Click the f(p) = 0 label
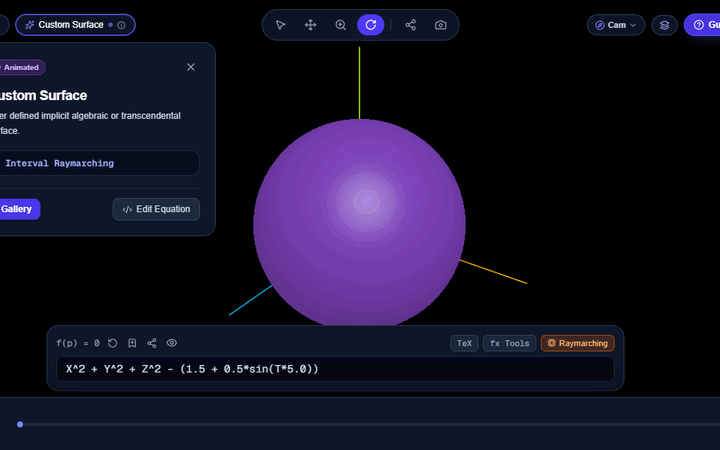The height and width of the screenshot is (450, 720). (78, 343)
